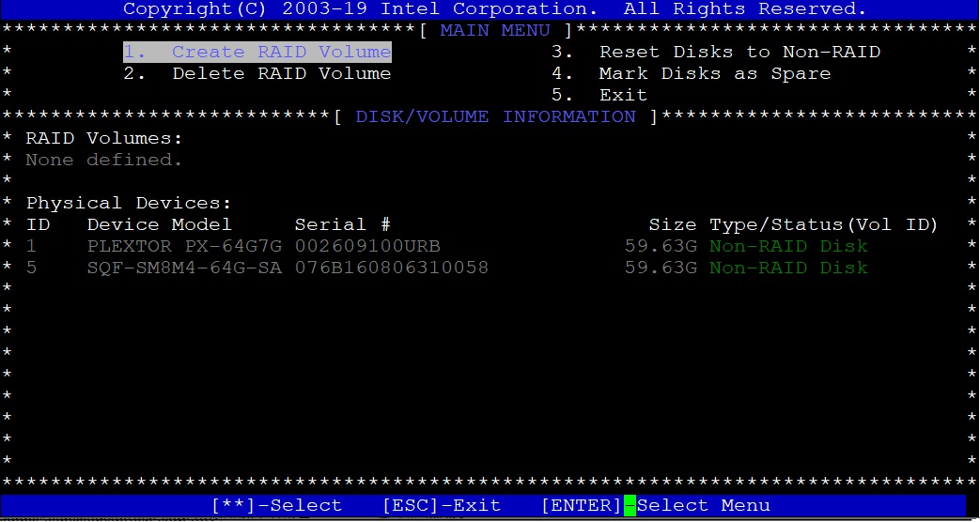Click the Type/Status(Vol ID) column header

(x=824, y=224)
